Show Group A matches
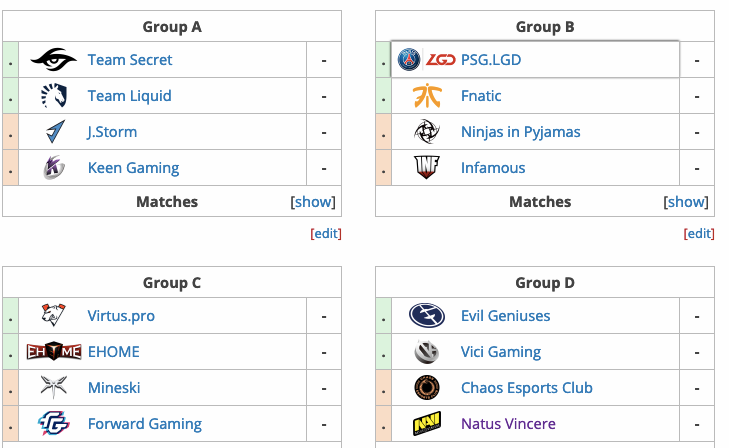Screen dimensions: 729x448 [313, 202]
